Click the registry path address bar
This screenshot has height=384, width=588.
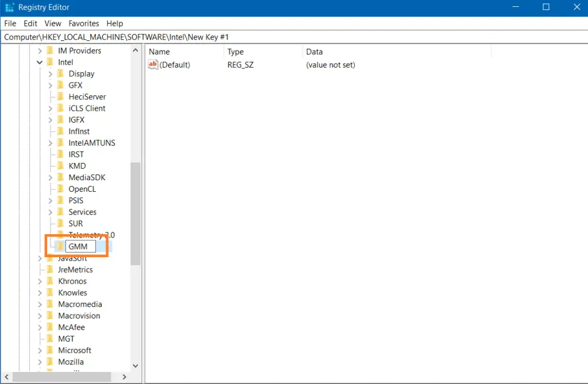coord(287,37)
